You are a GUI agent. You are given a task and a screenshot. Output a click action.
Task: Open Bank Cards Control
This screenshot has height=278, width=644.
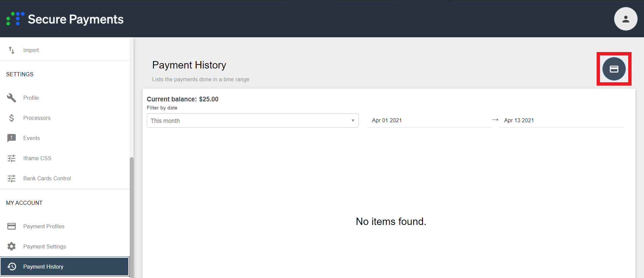(65, 178)
